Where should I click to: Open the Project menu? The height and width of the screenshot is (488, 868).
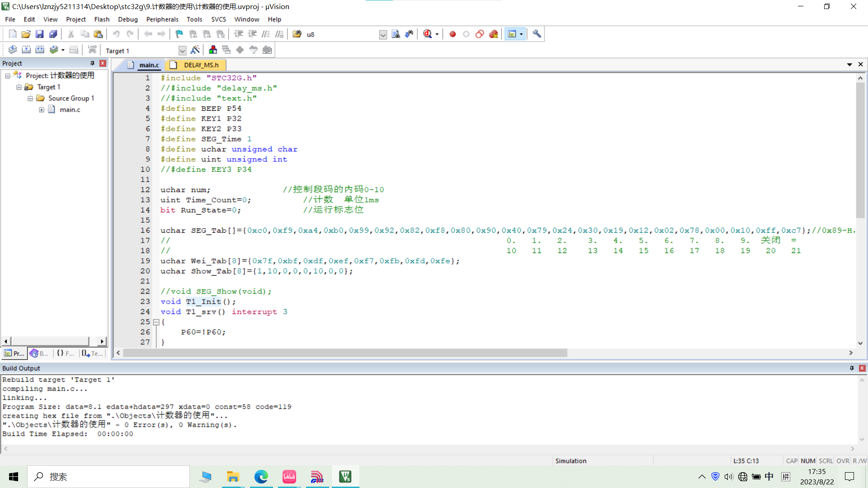[75, 19]
